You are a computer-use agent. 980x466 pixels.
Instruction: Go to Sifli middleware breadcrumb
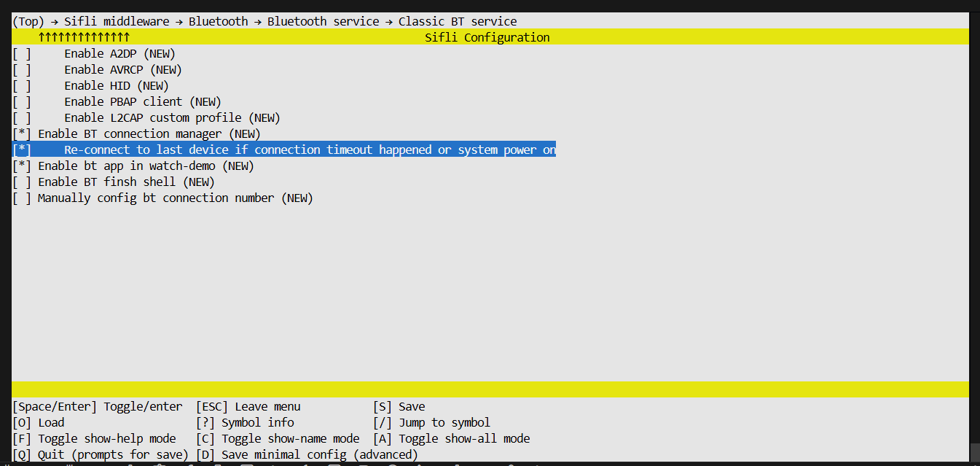coord(116,21)
